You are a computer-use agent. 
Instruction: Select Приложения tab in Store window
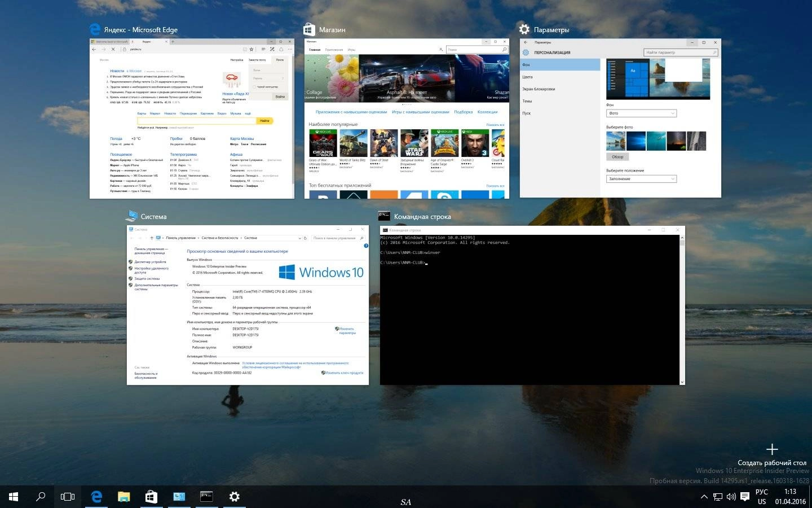334,50
